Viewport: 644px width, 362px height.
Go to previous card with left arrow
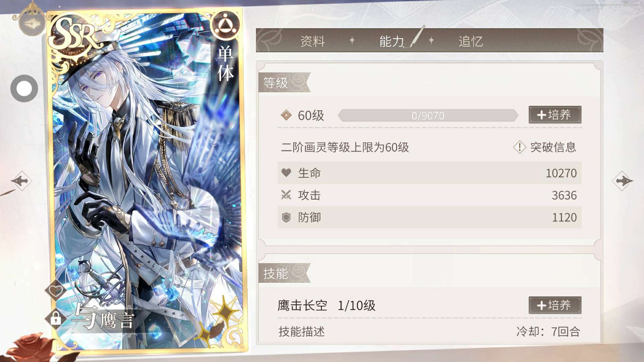coord(21,181)
